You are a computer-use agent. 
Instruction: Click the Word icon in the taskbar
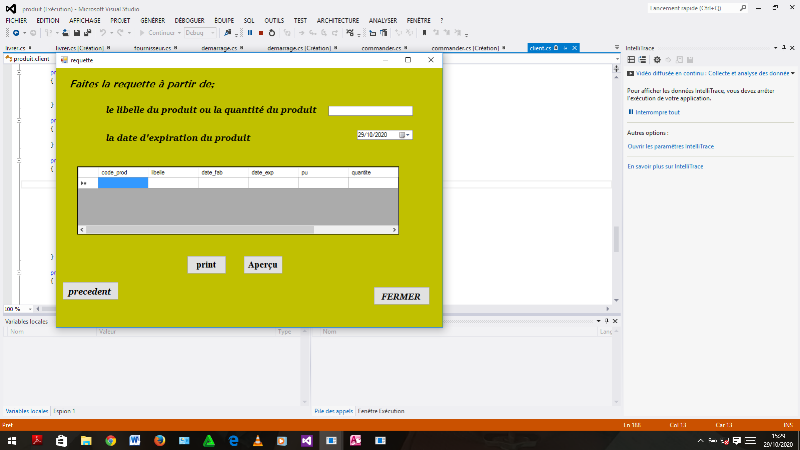(134, 440)
